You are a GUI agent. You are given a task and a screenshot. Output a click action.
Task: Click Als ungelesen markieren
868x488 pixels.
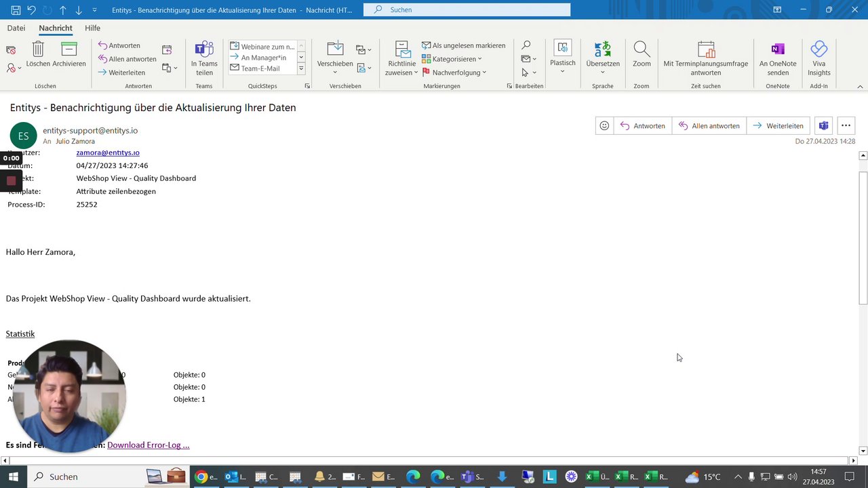(x=464, y=45)
